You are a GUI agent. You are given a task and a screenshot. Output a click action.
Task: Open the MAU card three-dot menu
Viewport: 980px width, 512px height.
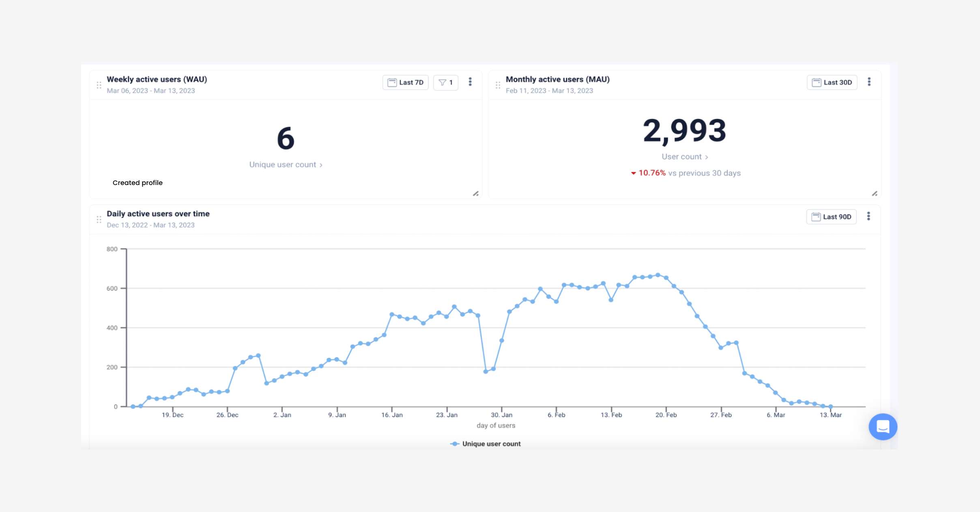click(869, 82)
